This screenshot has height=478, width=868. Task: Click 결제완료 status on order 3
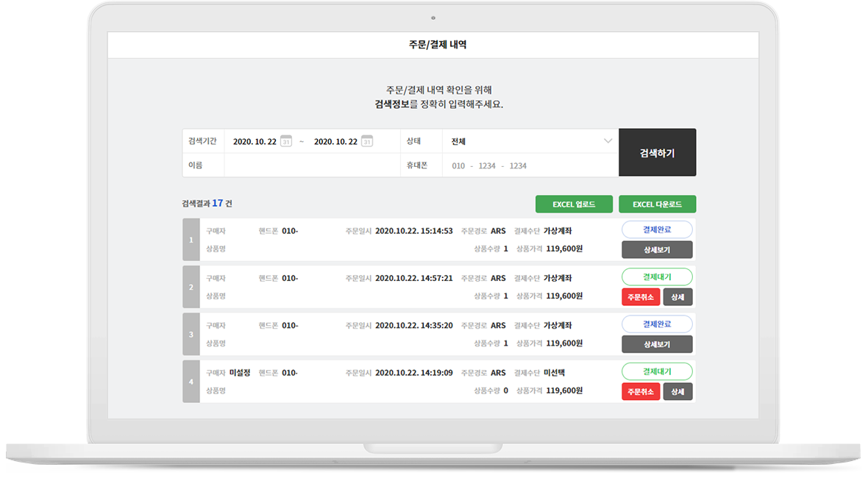point(657,324)
